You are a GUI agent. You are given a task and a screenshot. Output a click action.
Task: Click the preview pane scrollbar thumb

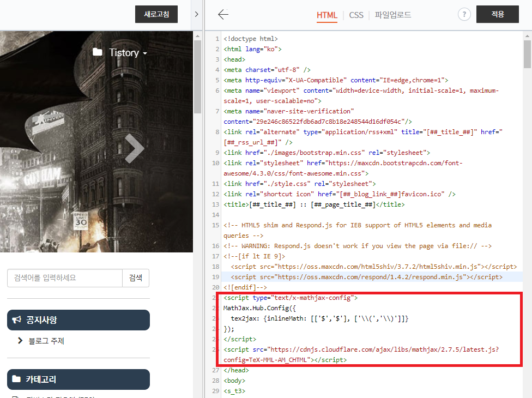tap(197, 77)
